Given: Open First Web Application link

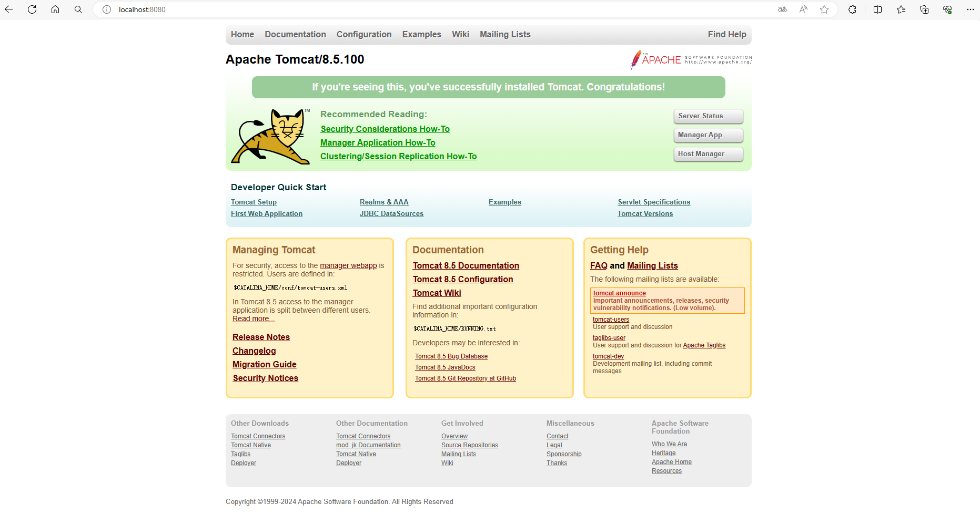Looking at the screenshot, I should click(x=267, y=213).
